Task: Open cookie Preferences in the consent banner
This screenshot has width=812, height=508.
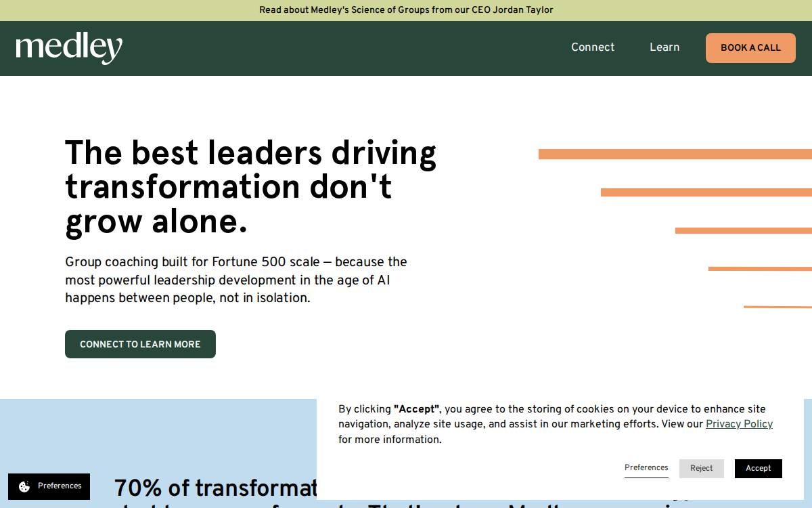Action: point(646,468)
